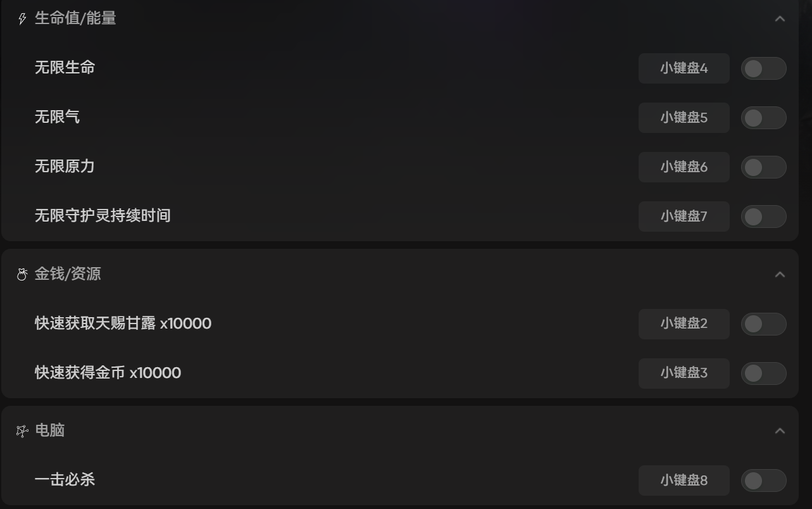Toggle 无限原力 on
812x509 pixels.
[763, 167]
